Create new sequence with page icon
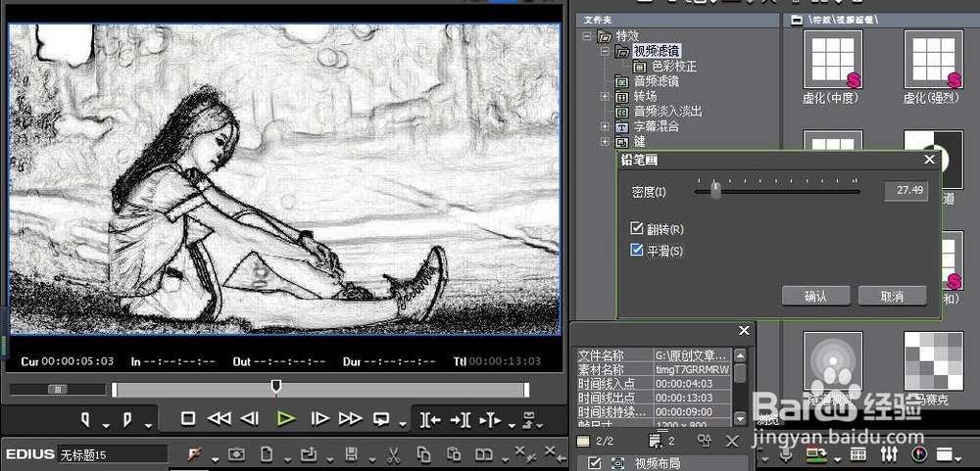Image resolution: width=980 pixels, height=471 pixels. coord(267,454)
